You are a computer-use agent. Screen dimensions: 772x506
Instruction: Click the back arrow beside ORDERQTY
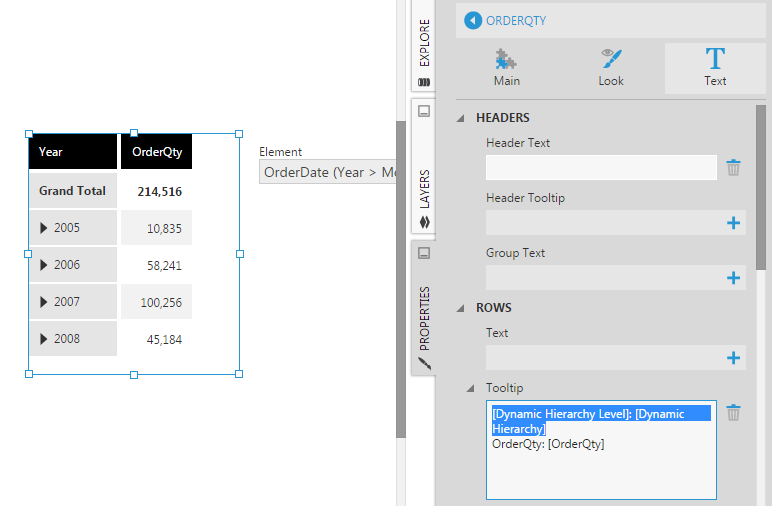pyautogui.click(x=473, y=20)
